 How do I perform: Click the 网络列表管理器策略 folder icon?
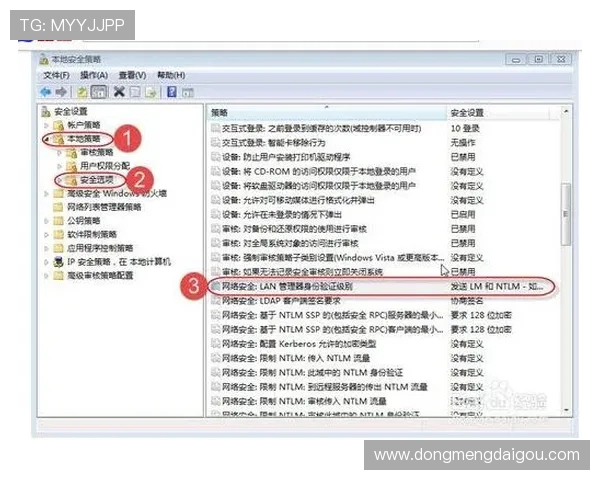[59, 207]
